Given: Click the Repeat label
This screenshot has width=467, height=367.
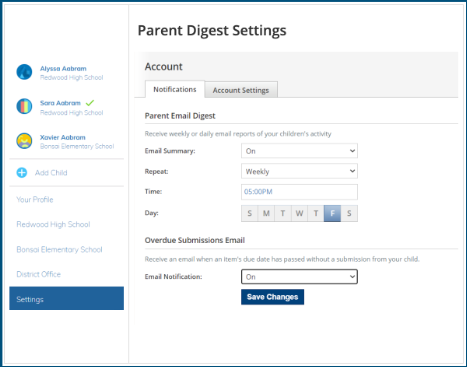Looking at the screenshot, I should [156, 172].
